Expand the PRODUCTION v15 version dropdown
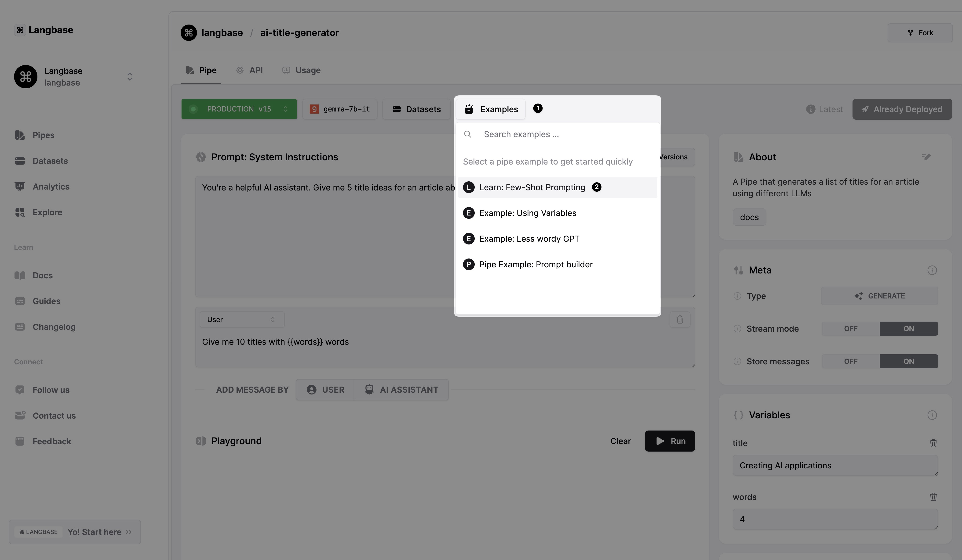Viewport: 962px width, 560px height. click(x=239, y=109)
